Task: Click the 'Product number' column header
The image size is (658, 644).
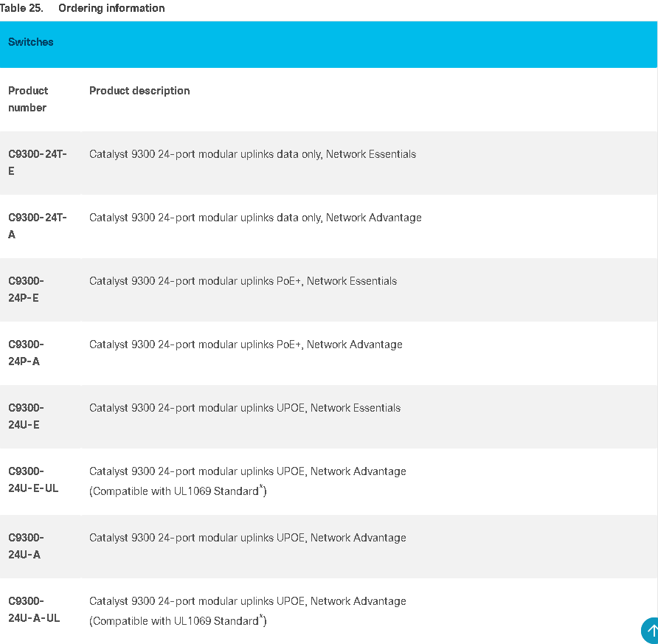Action: (28, 99)
